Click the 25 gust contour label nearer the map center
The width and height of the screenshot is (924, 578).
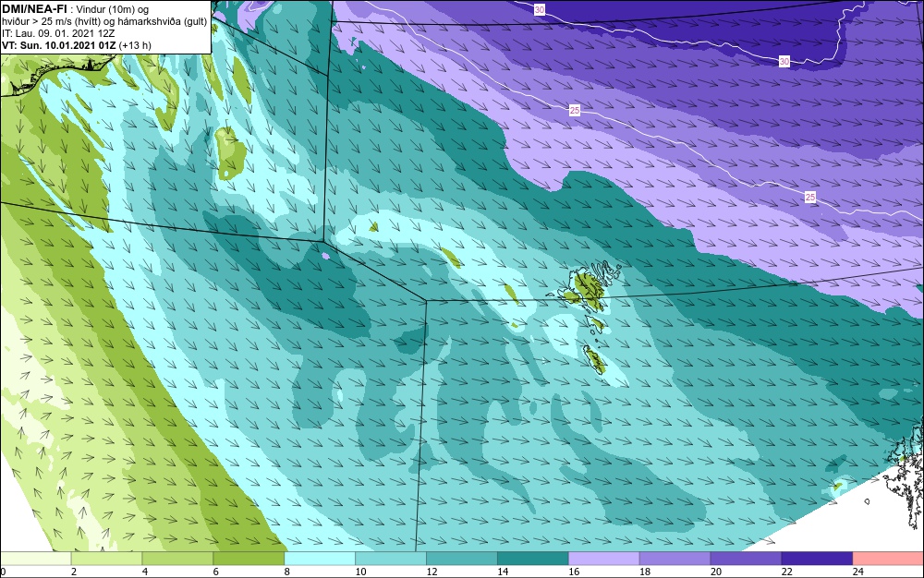575,110
